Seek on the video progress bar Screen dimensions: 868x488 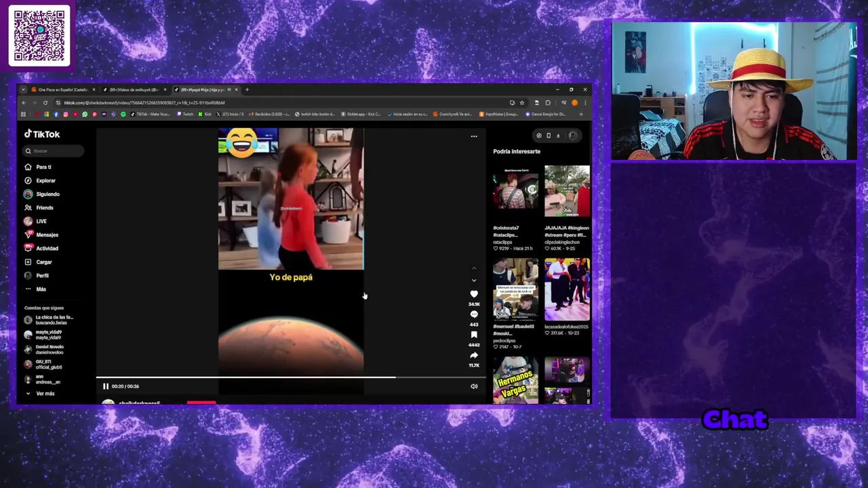291,378
